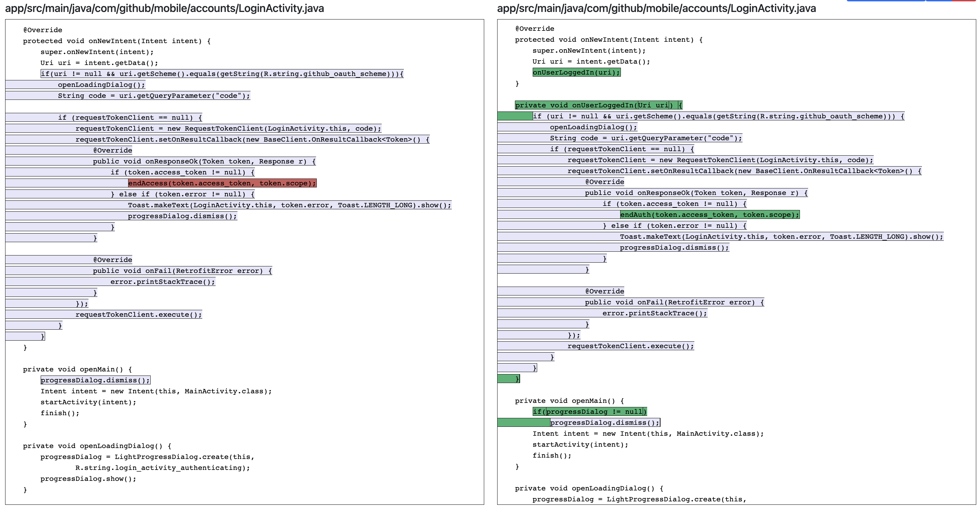Click 'Intent intent = new Intent(this, MainActivity.class)' in right pane
The width and height of the screenshot is (980, 513).
click(648, 434)
